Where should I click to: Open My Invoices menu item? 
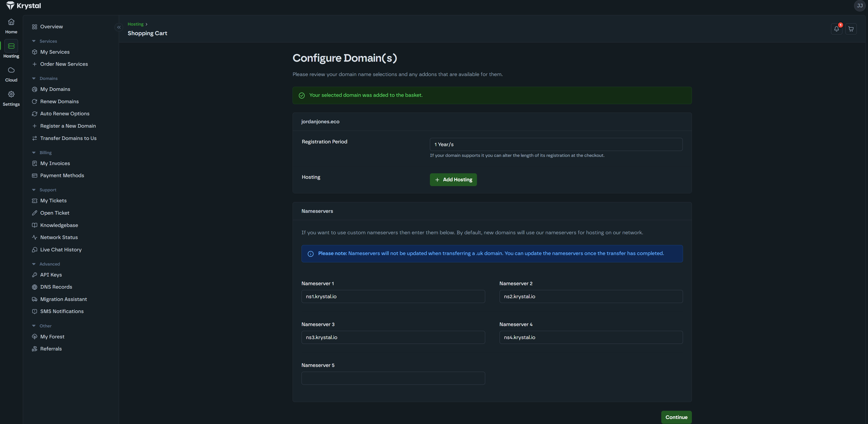[x=55, y=163]
